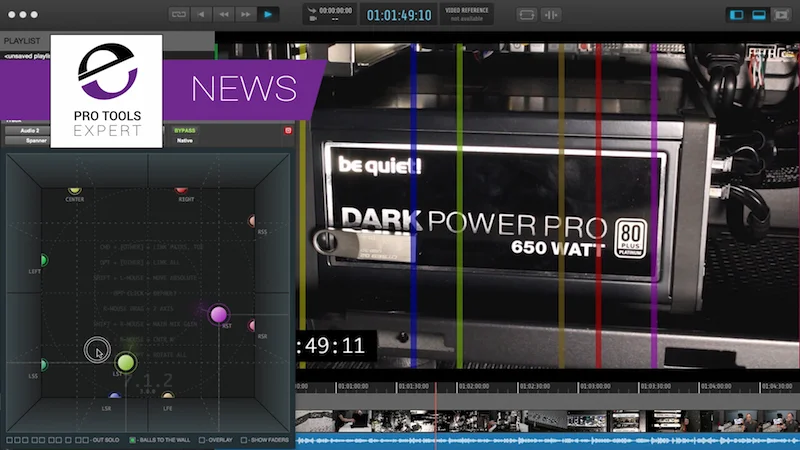The width and height of the screenshot is (800, 450).
Task: Select the LSS speaker ball
Action: click(x=44, y=364)
